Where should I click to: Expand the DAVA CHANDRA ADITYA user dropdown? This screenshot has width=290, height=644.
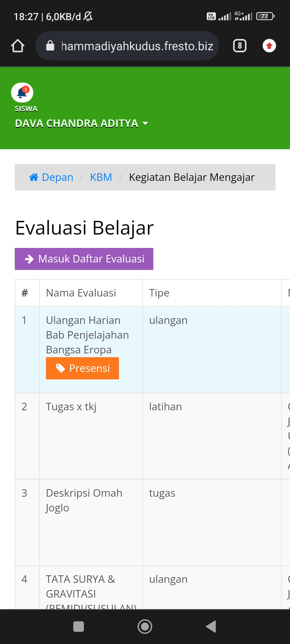point(82,123)
